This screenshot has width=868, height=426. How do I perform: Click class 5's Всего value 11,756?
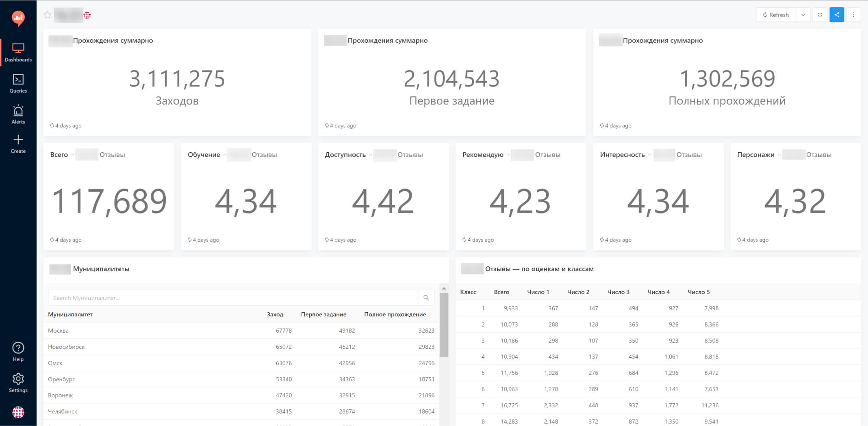pyautogui.click(x=509, y=373)
